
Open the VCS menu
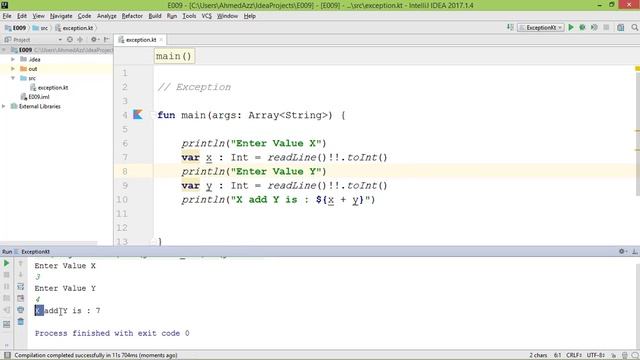(x=207, y=16)
